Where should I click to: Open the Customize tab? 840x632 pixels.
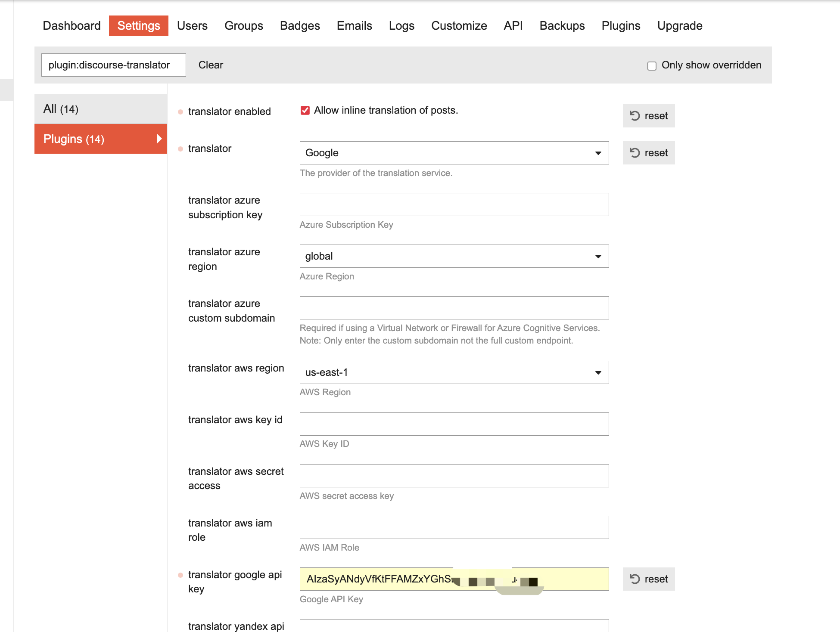(459, 26)
